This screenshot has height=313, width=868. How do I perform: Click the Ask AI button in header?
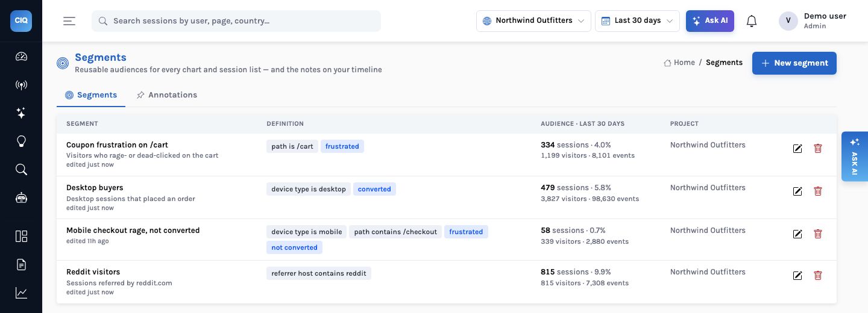tap(710, 21)
